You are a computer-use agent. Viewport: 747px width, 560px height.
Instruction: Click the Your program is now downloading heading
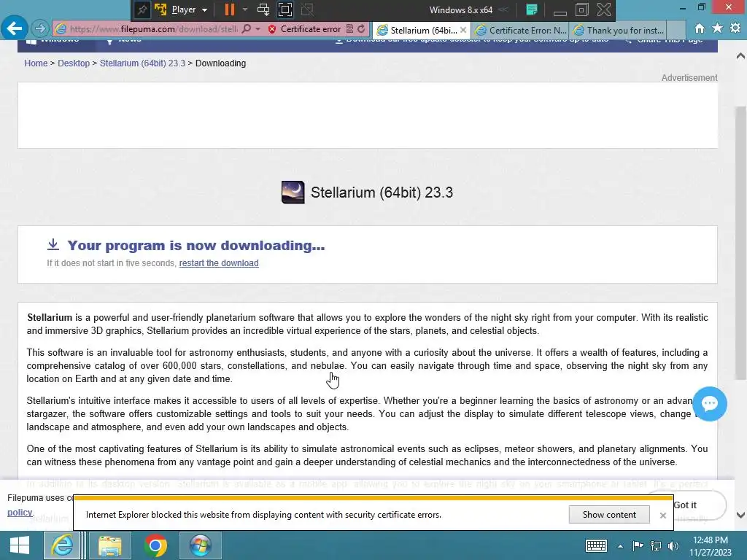coord(196,245)
